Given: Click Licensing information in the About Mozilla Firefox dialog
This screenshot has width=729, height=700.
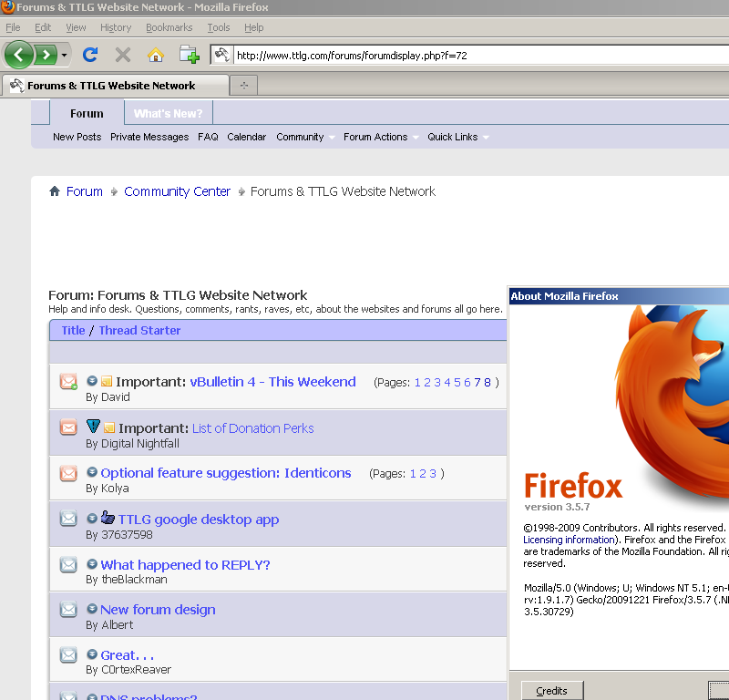Looking at the screenshot, I should (569, 540).
